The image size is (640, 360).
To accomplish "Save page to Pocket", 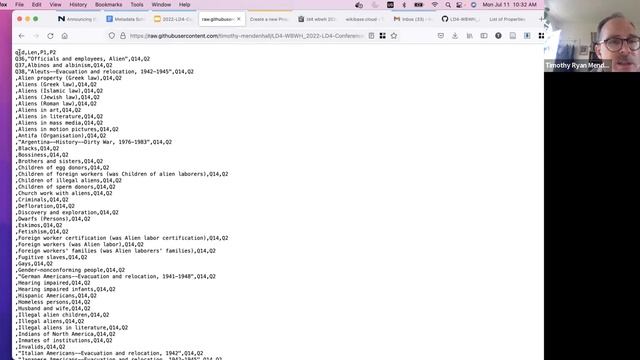I will tap(441, 36).
